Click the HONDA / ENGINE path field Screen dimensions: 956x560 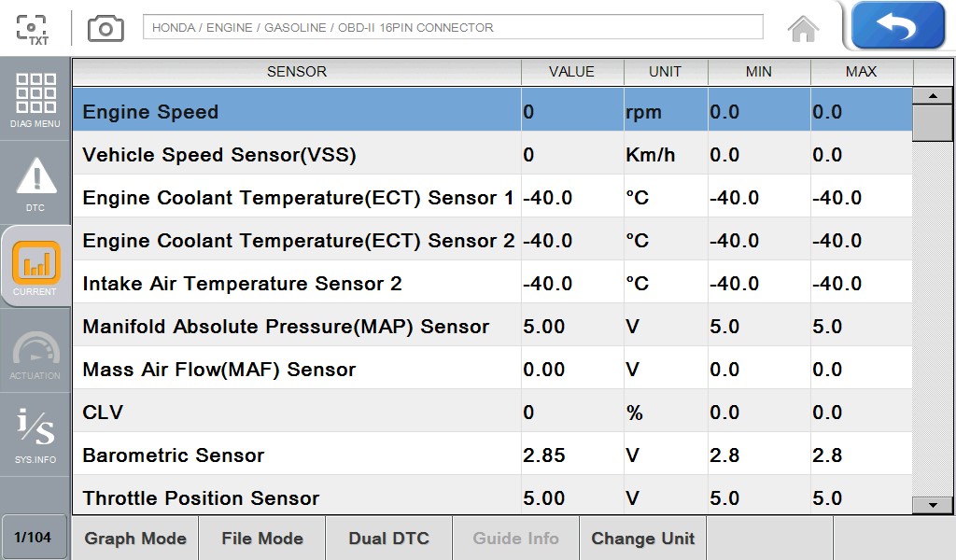(453, 27)
